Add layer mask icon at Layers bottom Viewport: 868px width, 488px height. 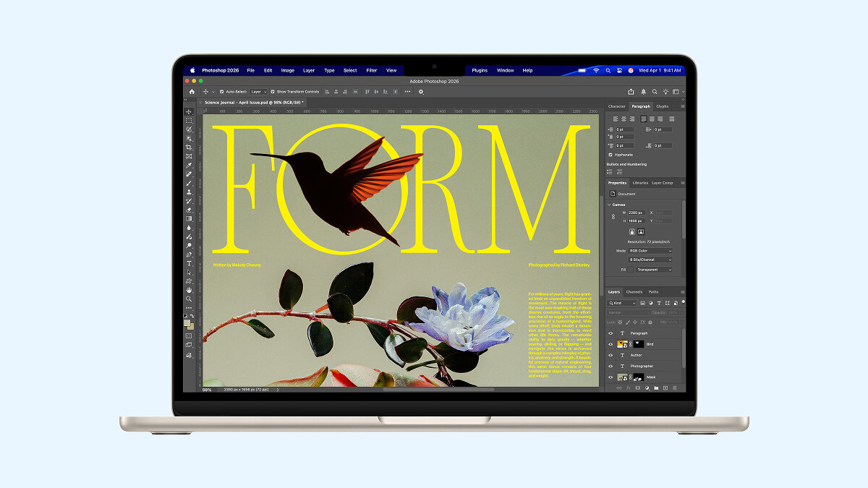coord(638,388)
